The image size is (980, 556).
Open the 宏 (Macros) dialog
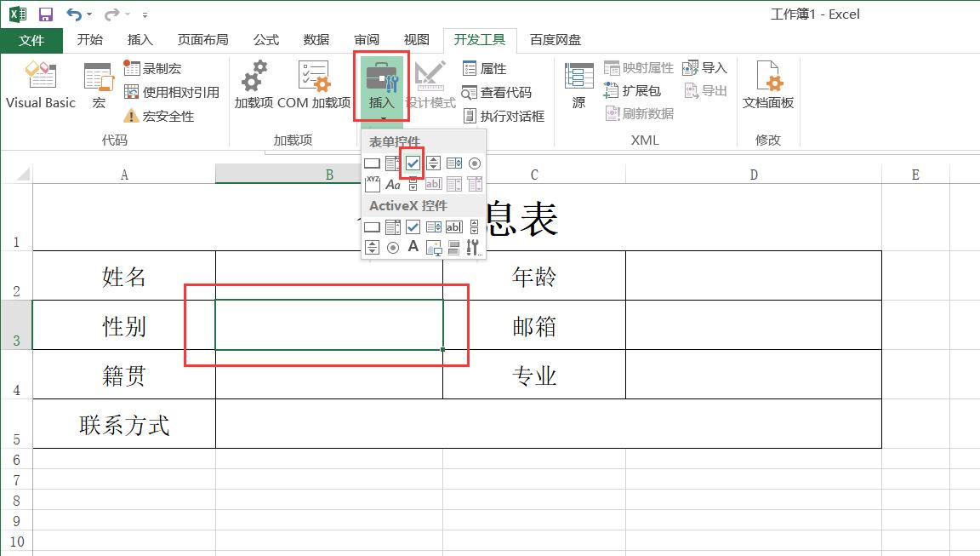99,86
